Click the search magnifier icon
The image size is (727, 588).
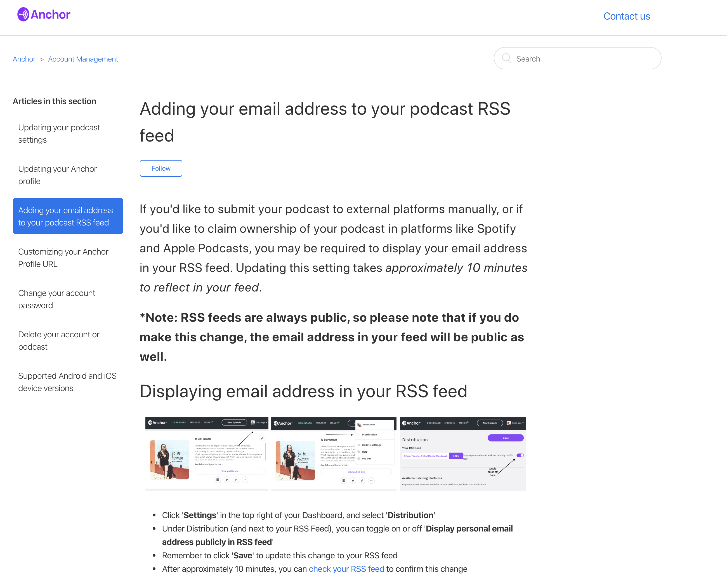click(506, 58)
